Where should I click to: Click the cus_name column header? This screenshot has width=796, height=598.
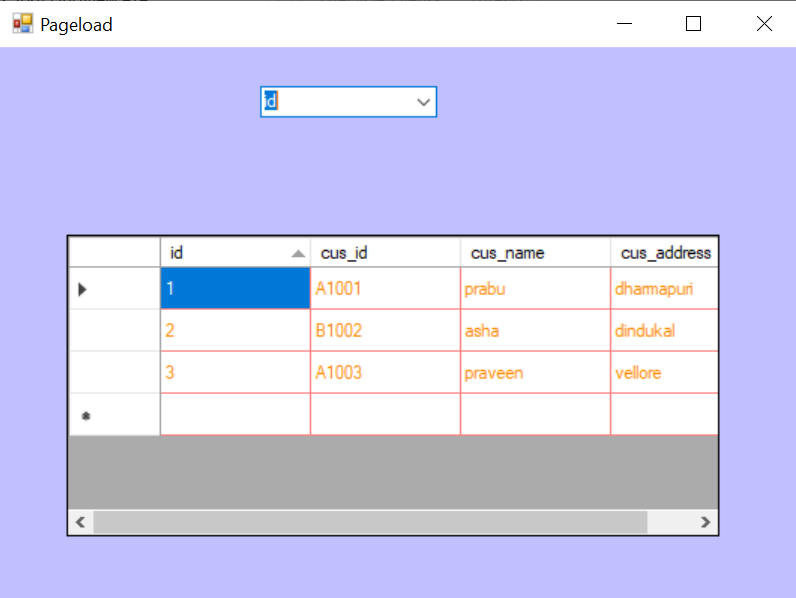tap(535, 253)
